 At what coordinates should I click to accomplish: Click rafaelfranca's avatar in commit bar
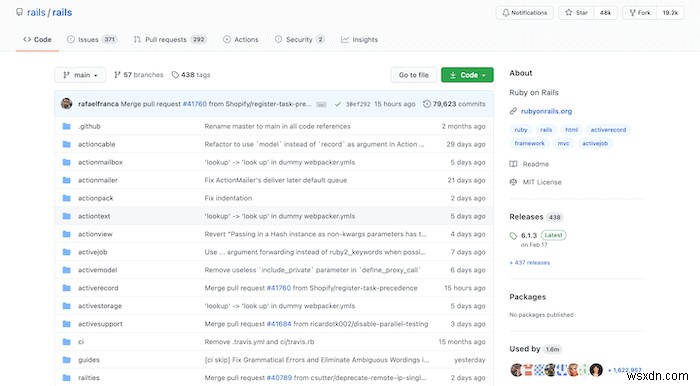point(67,104)
